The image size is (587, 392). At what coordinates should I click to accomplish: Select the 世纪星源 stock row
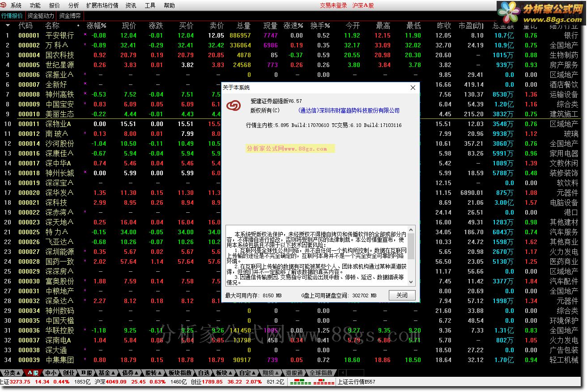(293, 65)
